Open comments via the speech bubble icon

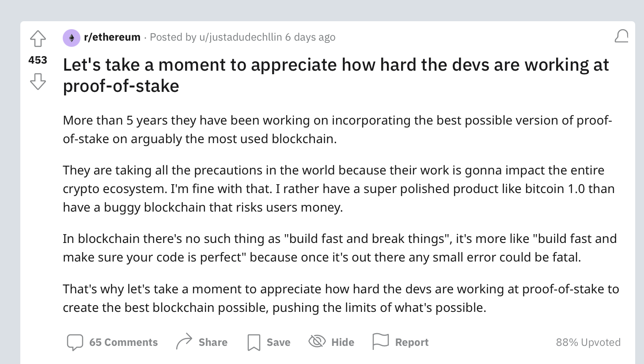(x=75, y=342)
